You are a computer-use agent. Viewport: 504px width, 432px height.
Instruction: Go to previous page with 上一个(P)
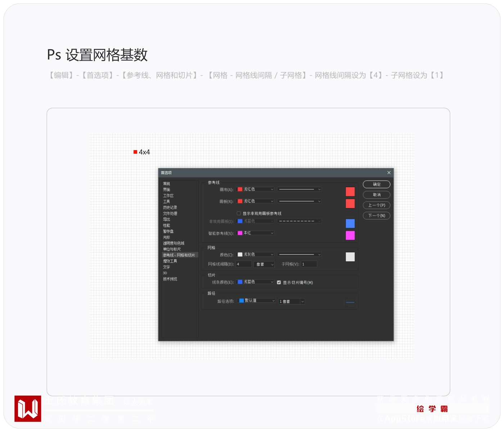[x=377, y=205]
